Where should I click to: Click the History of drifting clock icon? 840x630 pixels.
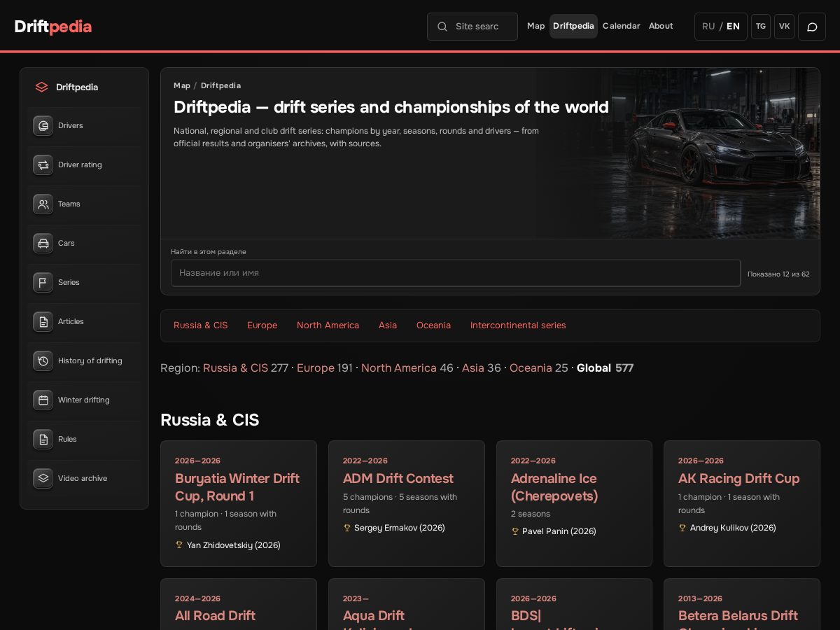43,361
